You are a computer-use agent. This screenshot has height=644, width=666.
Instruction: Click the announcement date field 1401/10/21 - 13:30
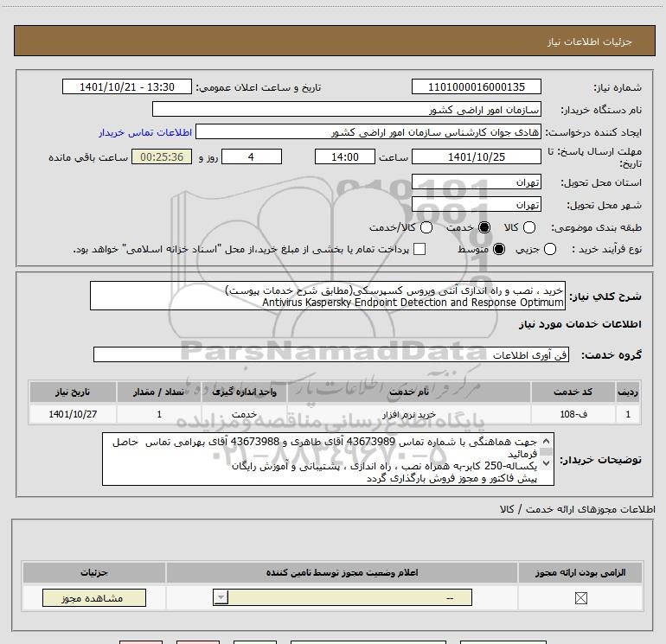[127, 87]
